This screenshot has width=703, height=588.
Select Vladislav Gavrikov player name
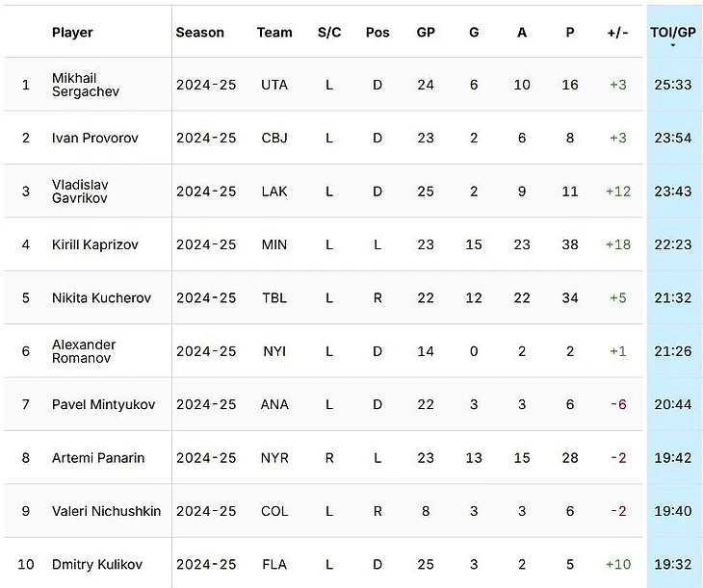point(80,191)
